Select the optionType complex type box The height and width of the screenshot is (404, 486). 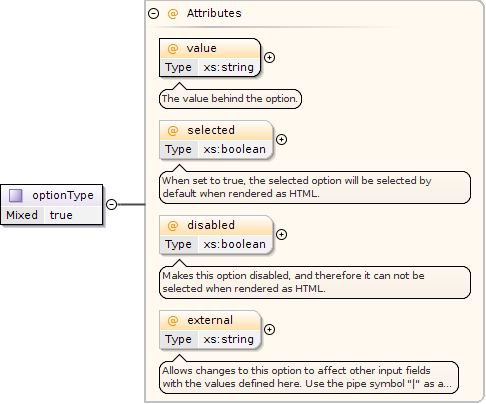(52, 204)
